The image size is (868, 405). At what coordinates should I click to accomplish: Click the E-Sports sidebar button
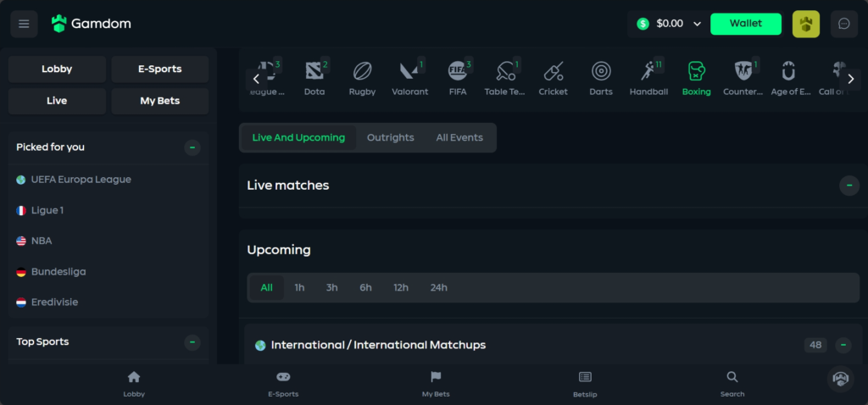click(160, 69)
